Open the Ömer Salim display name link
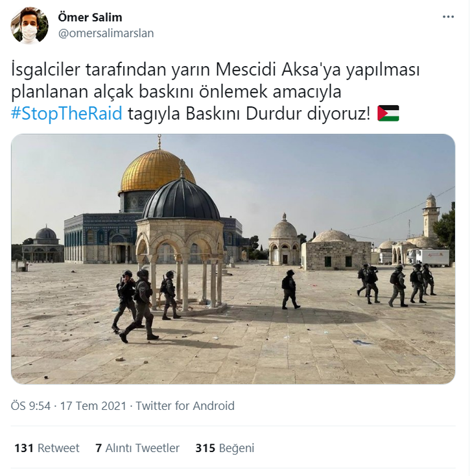472x476 pixels. pos(90,18)
